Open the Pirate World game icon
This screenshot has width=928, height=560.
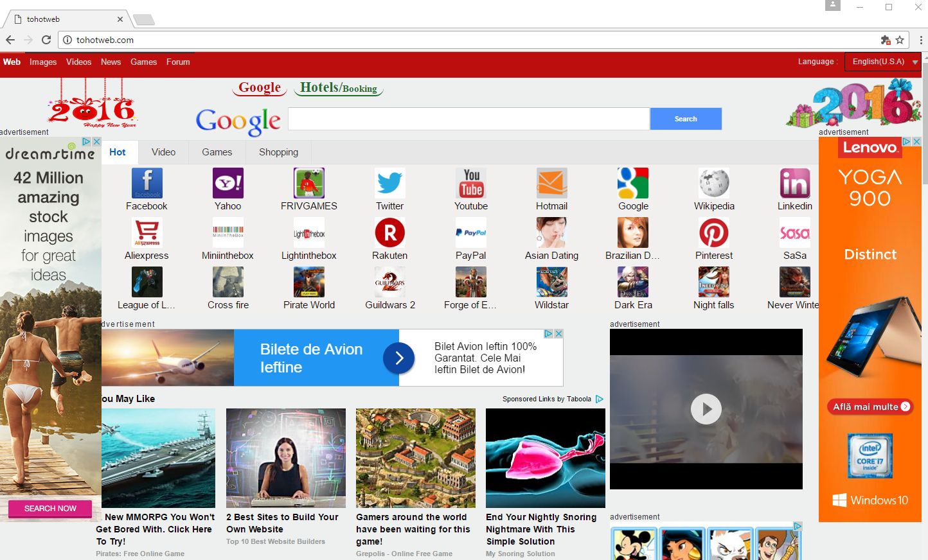point(309,282)
